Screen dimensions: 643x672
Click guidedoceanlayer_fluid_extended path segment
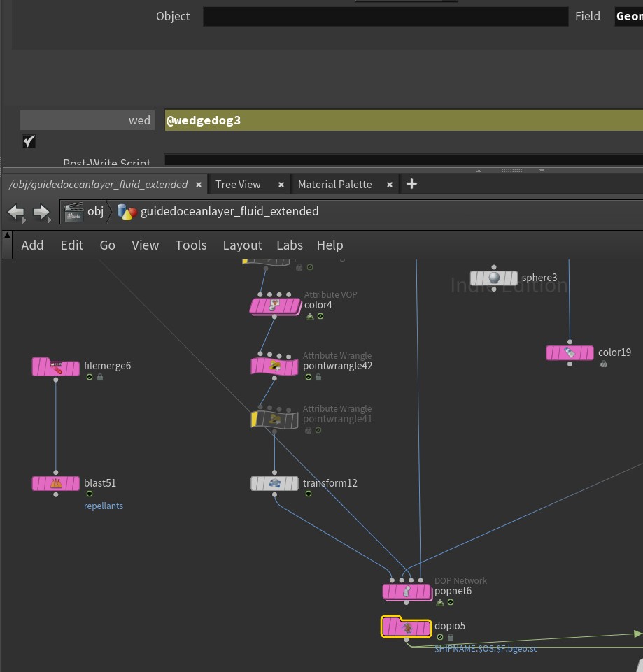[x=229, y=211]
